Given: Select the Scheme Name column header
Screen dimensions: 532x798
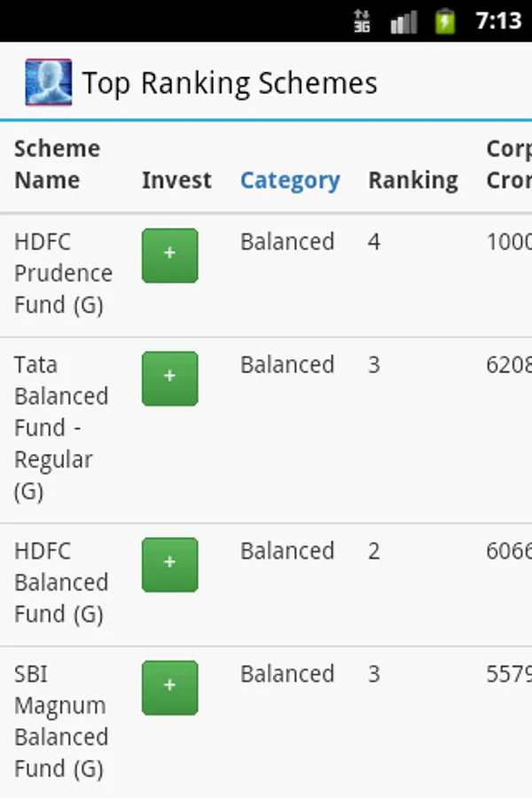Looking at the screenshot, I should (57, 164).
